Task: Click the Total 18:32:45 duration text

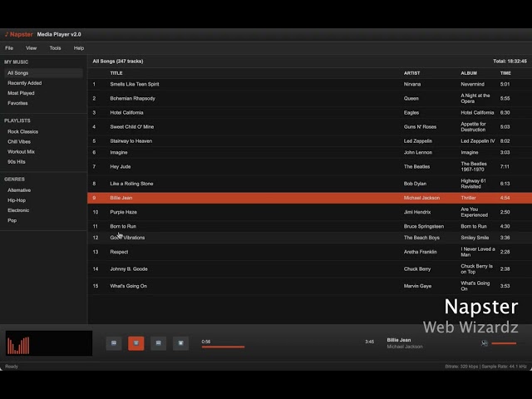Action: (x=510, y=62)
